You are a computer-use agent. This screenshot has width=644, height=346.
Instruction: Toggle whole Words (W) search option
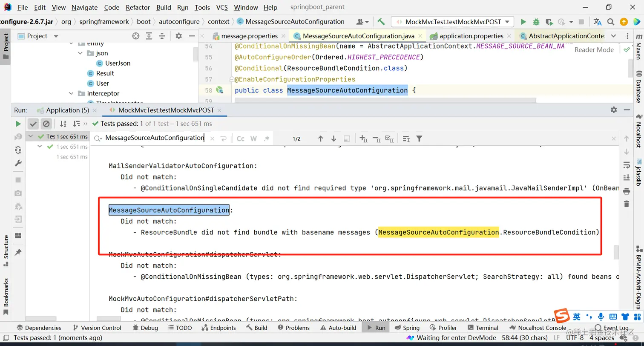coord(253,138)
